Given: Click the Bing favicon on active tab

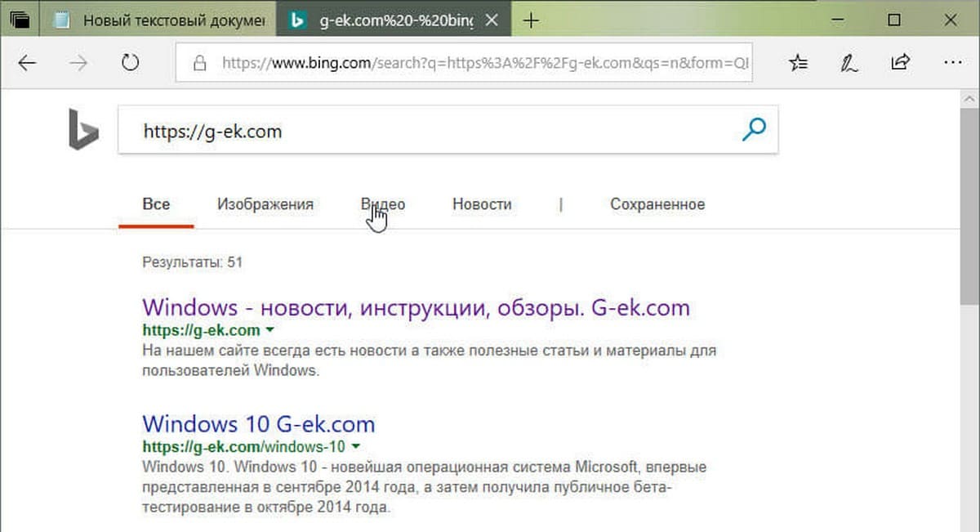Looking at the screenshot, I should [x=299, y=21].
